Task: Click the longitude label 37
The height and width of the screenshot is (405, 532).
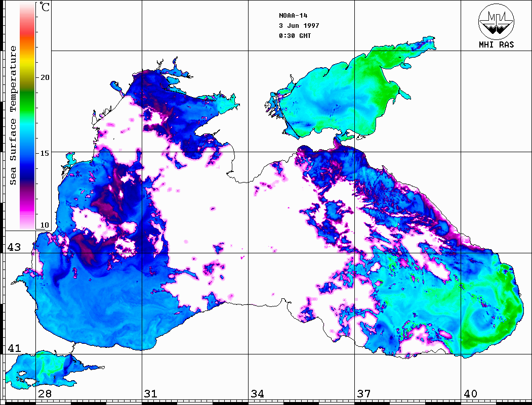Action: [x=363, y=394]
